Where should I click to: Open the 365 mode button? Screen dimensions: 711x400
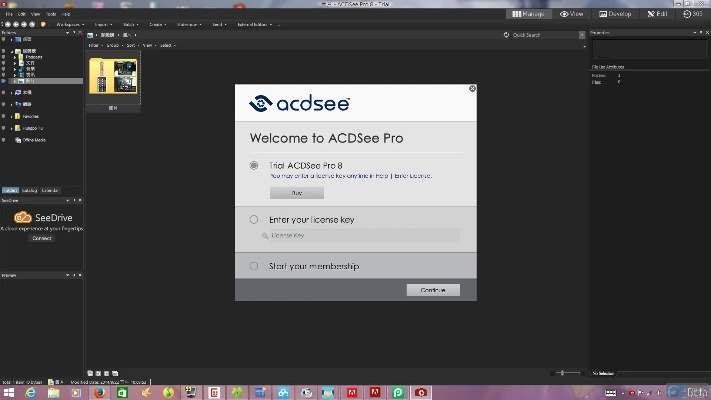click(692, 14)
